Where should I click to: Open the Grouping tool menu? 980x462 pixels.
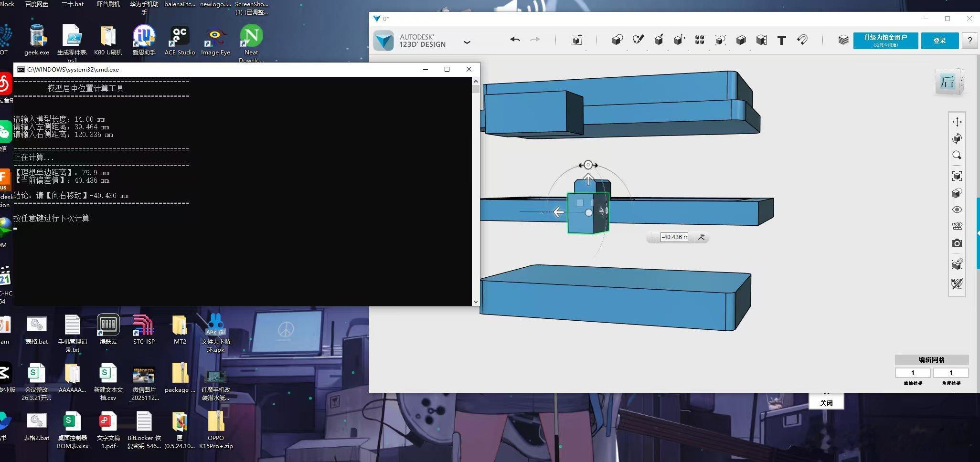pyautogui.click(x=720, y=40)
